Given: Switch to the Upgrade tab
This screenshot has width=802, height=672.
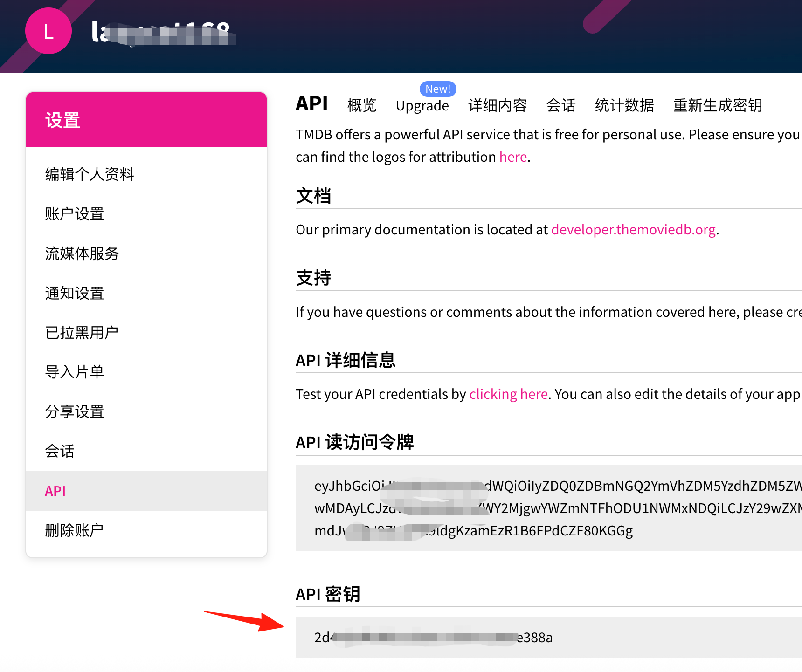Looking at the screenshot, I should pos(422,106).
